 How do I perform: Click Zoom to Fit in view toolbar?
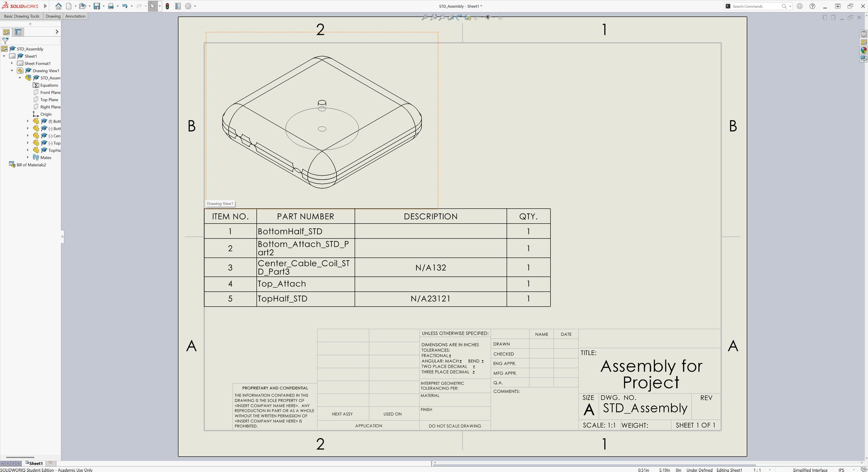point(425,17)
